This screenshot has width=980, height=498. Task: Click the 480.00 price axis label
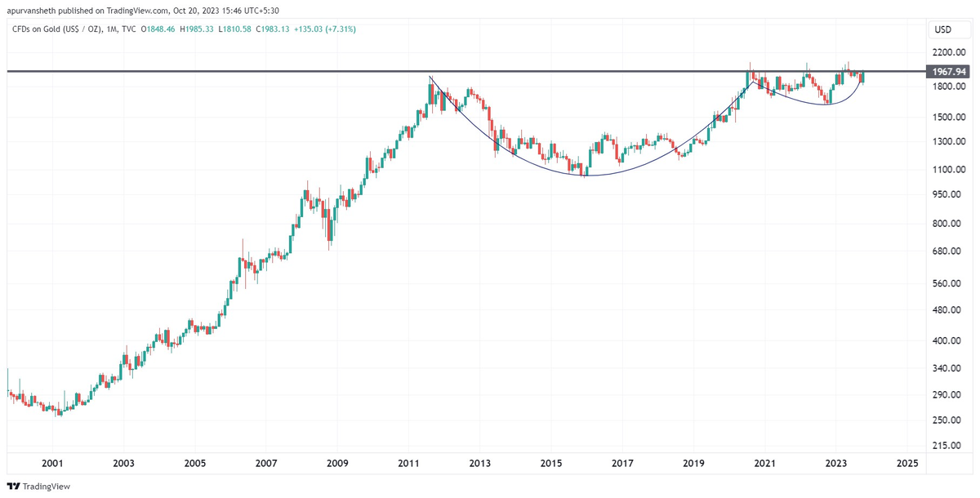click(947, 310)
